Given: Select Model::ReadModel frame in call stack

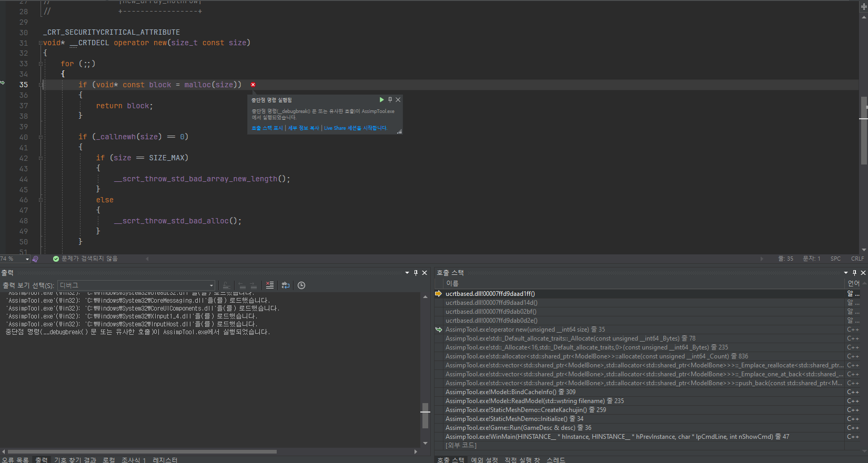Looking at the screenshot, I should (x=644, y=401).
